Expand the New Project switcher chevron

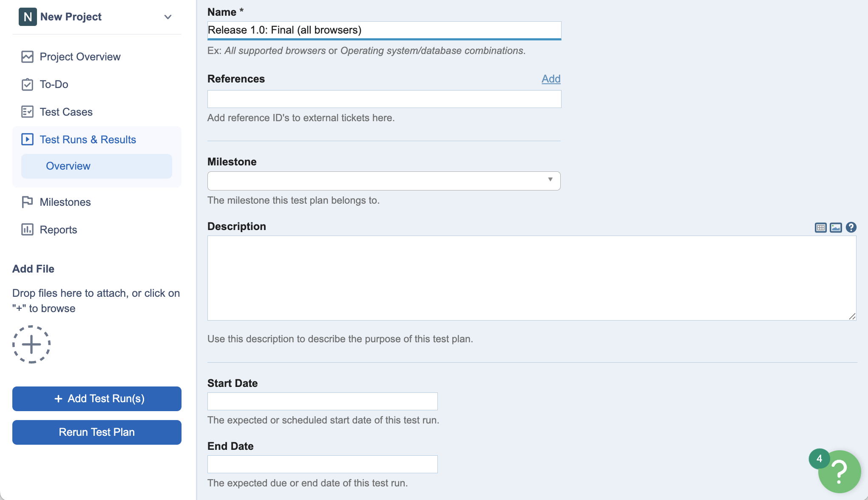coord(168,17)
